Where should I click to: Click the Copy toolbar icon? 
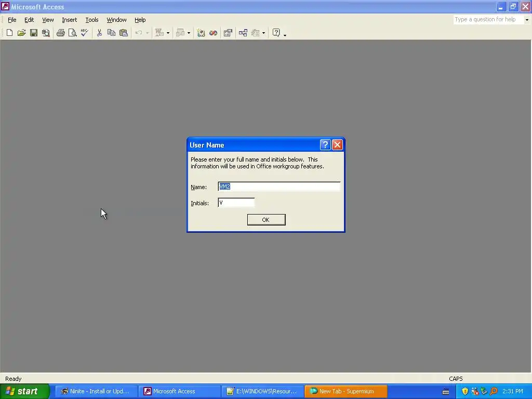point(111,33)
